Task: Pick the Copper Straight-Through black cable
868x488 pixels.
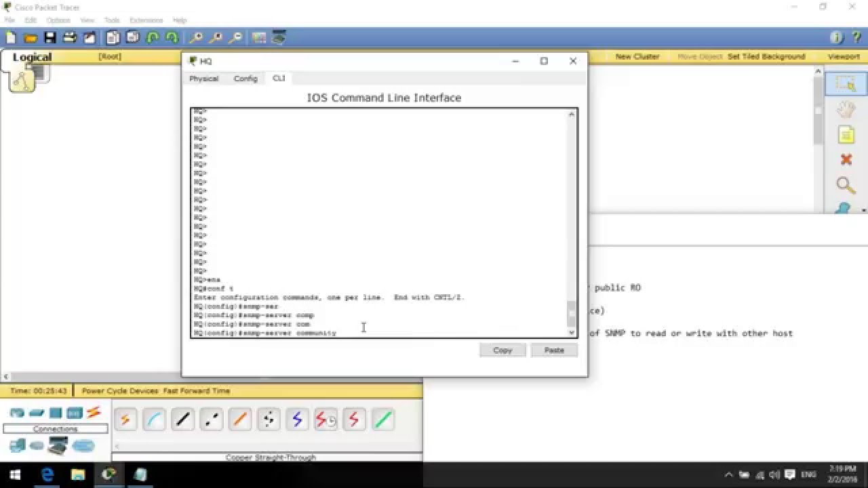Action: (x=182, y=420)
